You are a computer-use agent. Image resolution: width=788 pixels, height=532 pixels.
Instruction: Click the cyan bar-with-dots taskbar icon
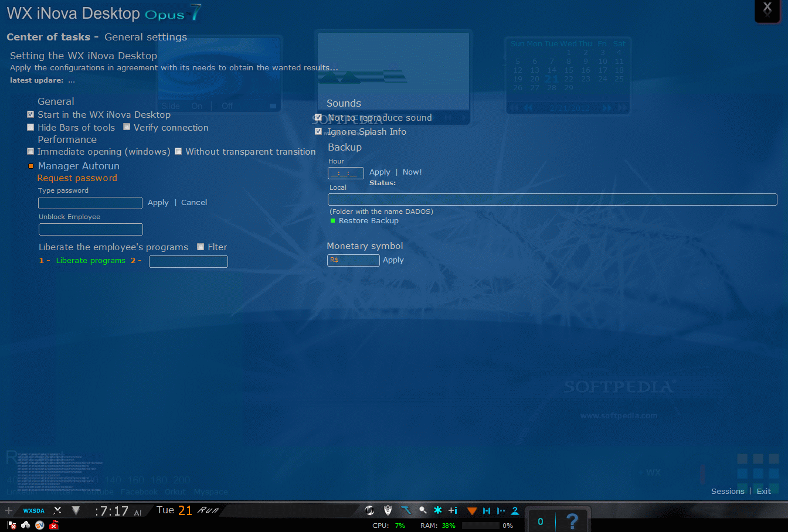501,511
